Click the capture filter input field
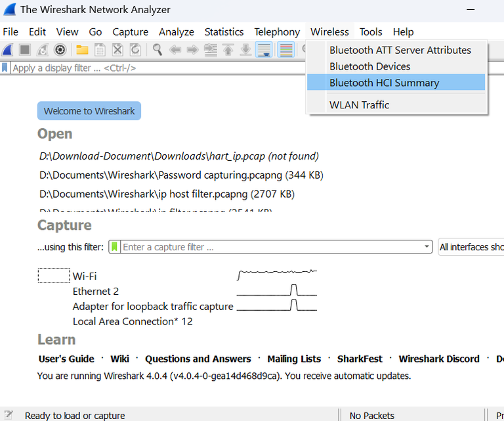Viewport: 504px width, 421px height. 272,247
